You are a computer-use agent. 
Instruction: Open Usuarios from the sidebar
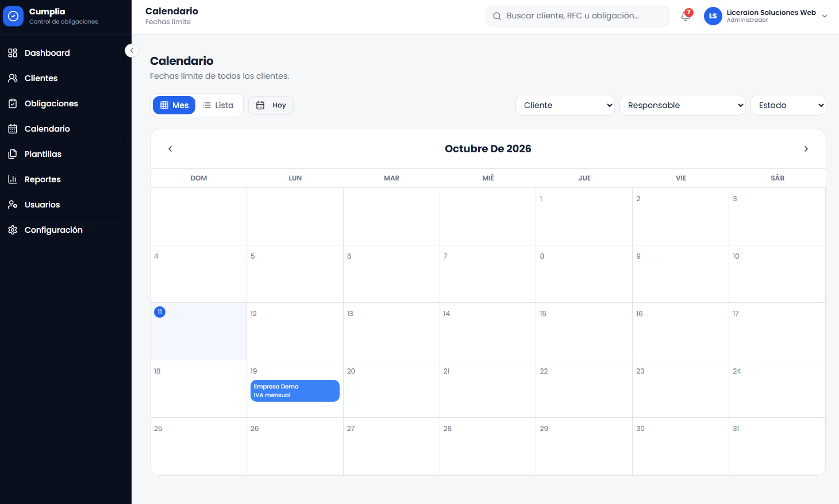(66, 205)
